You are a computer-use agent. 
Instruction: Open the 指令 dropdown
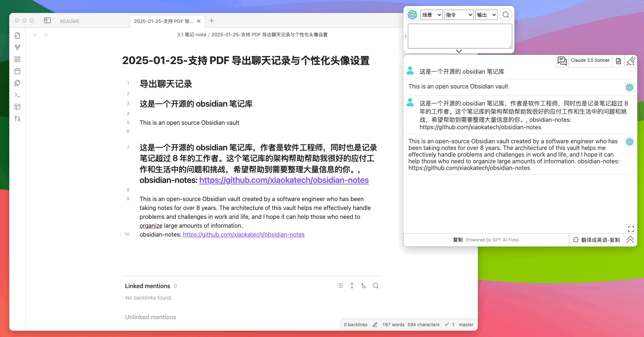click(x=459, y=15)
